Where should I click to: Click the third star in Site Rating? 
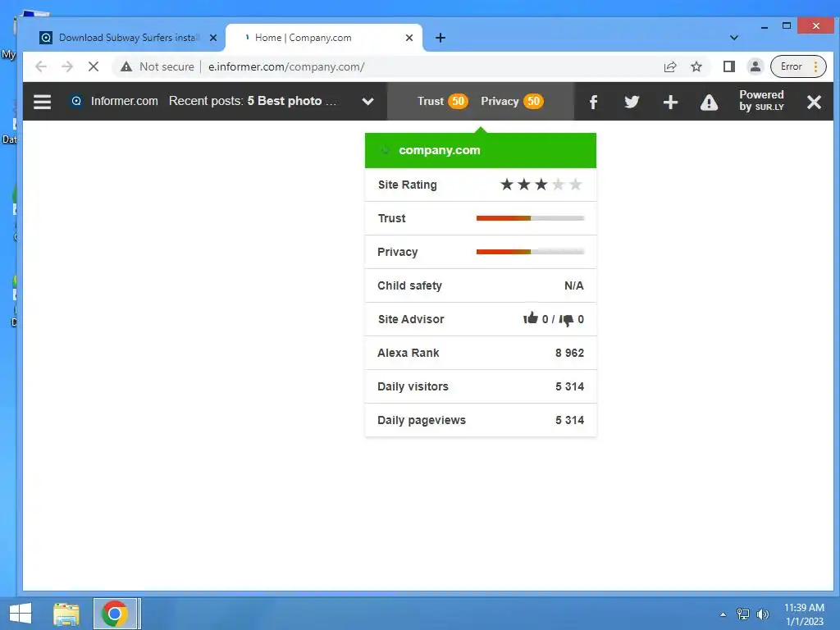click(541, 185)
